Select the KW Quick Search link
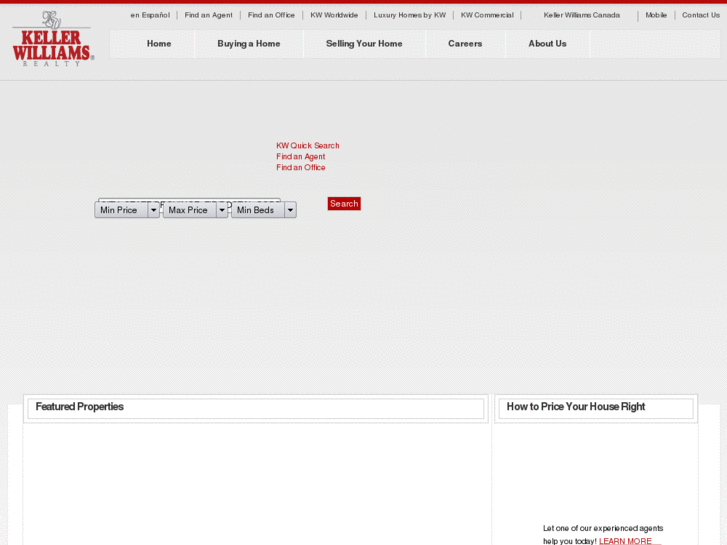The height and width of the screenshot is (545, 727). click(x=308, y=146)
